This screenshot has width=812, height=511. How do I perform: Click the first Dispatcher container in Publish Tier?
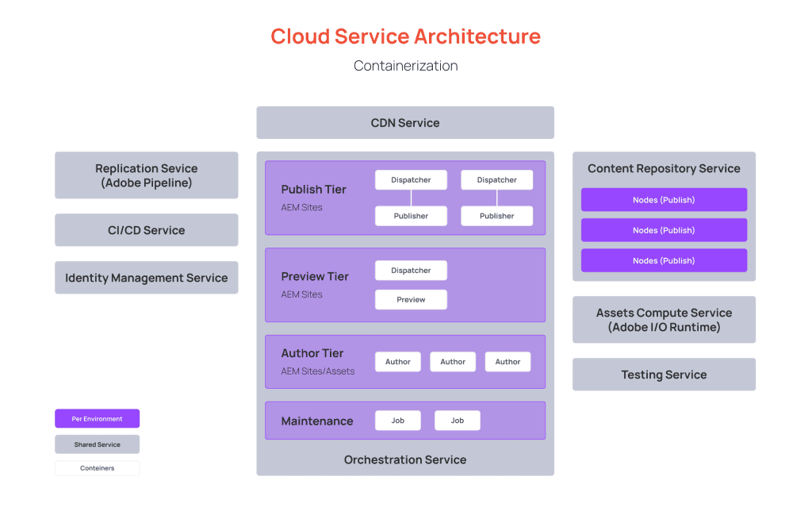411,179
